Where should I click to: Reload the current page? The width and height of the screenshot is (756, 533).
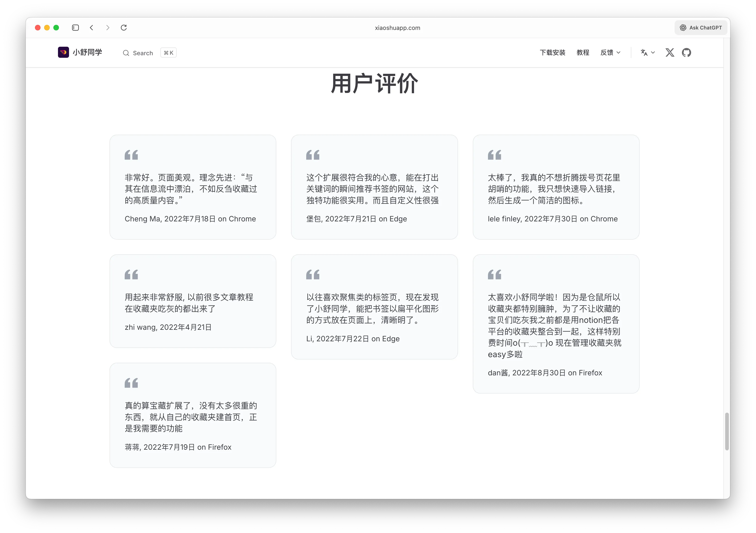coord(124,28)
